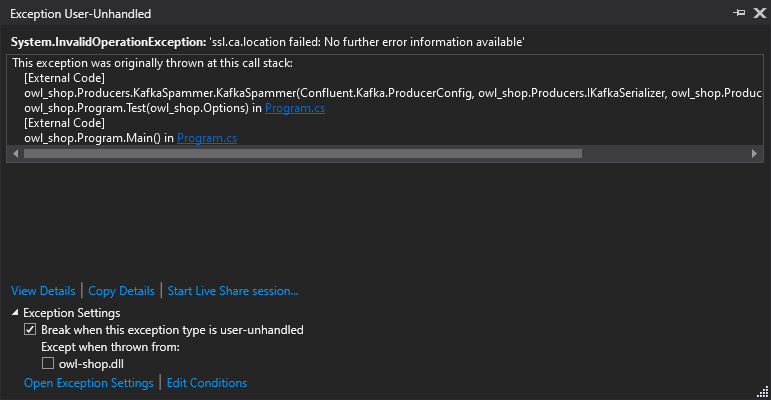Start Live Share session link
The height and width of the screenshot is (400, 771).
[233, 291]
